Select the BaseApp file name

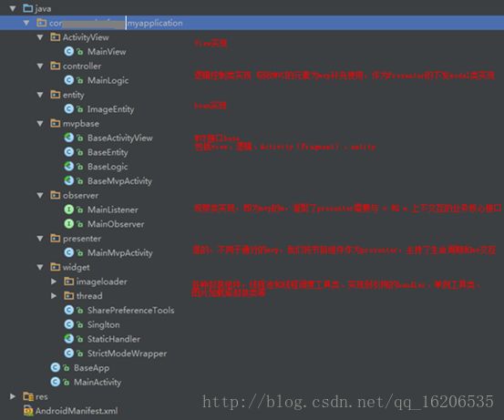92,368
